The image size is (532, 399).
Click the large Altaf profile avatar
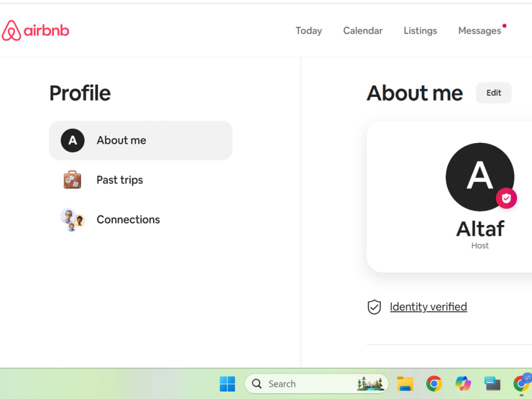pos(480,177)
